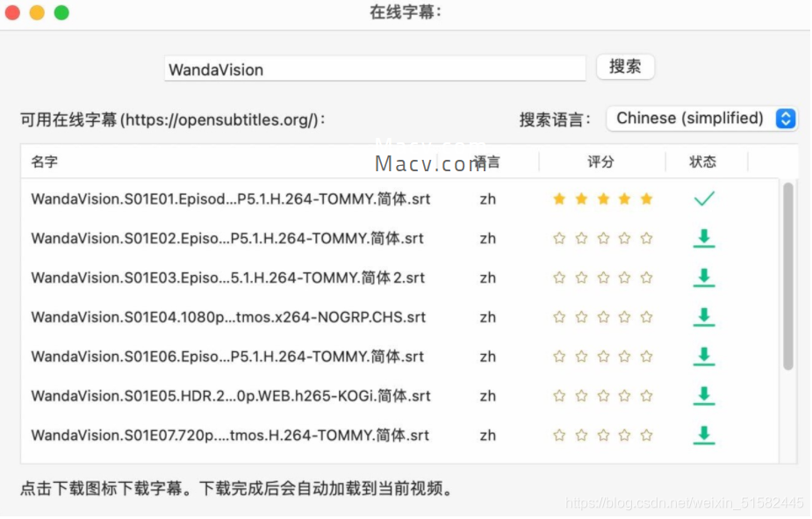Open the 搜索语言 Chinese (simplified) dropdown

(x=701, y=119)
